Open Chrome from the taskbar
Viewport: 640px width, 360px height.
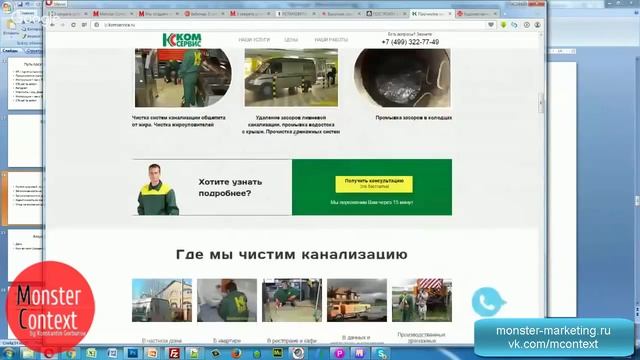click(71, 353)
